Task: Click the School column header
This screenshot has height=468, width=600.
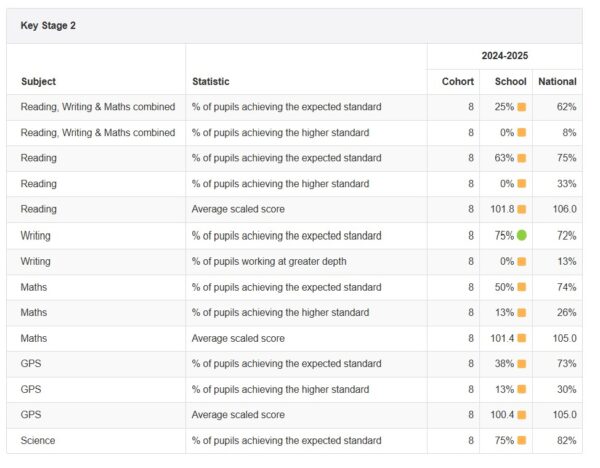Action: click(x=509, y=81)
